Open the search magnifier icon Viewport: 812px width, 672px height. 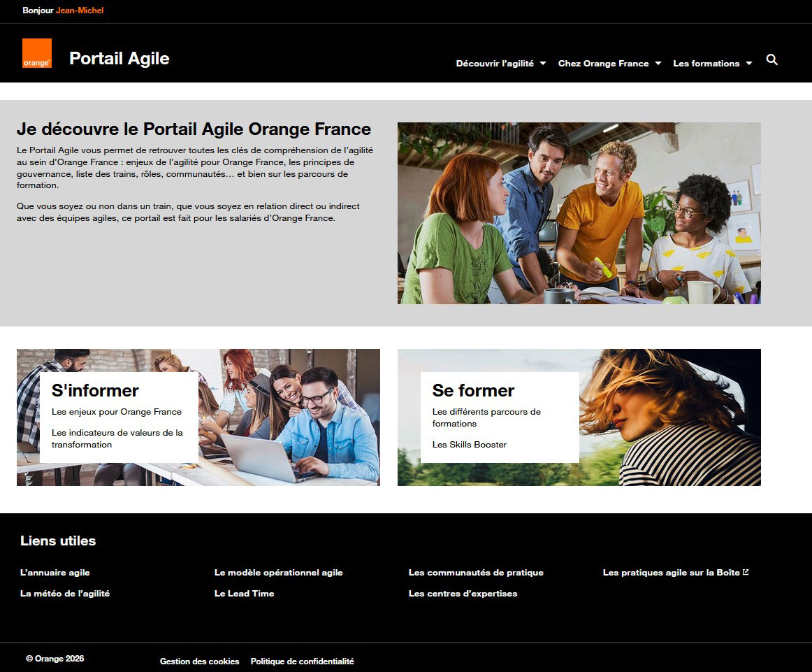771,59
